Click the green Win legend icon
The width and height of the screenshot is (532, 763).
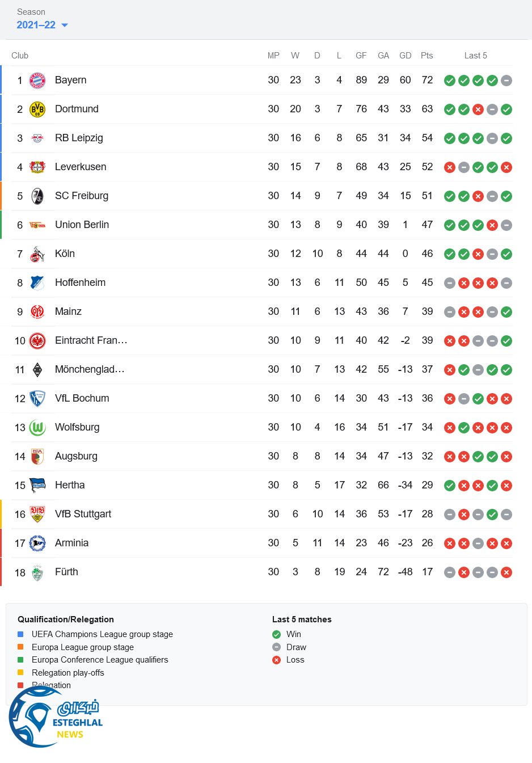point(276,634)
